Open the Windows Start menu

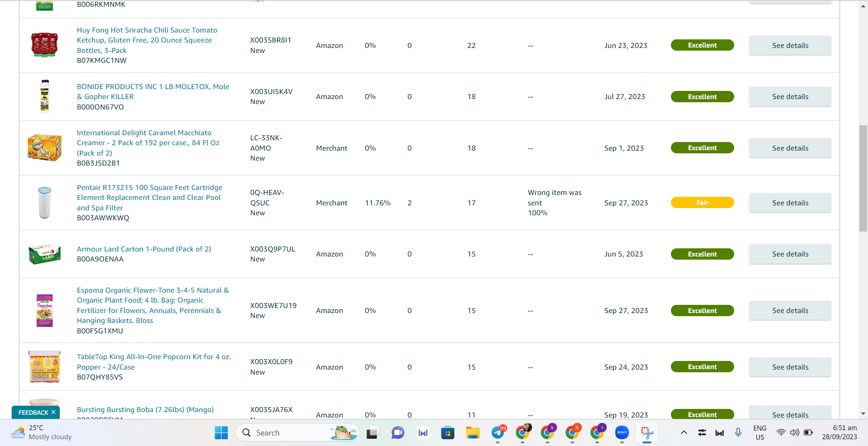221,433
